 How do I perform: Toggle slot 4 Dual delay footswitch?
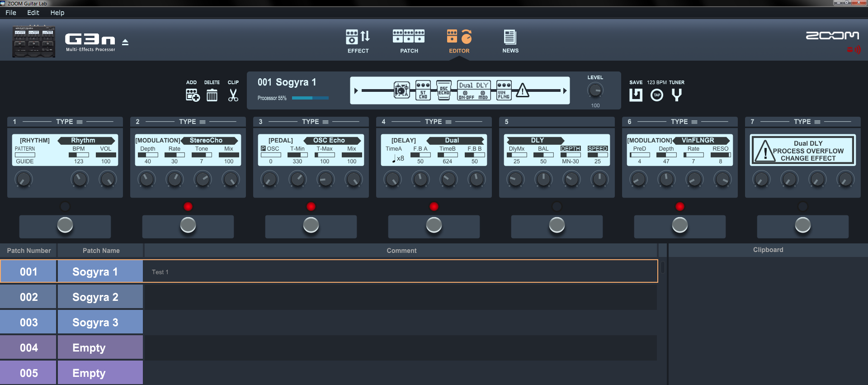434,225
